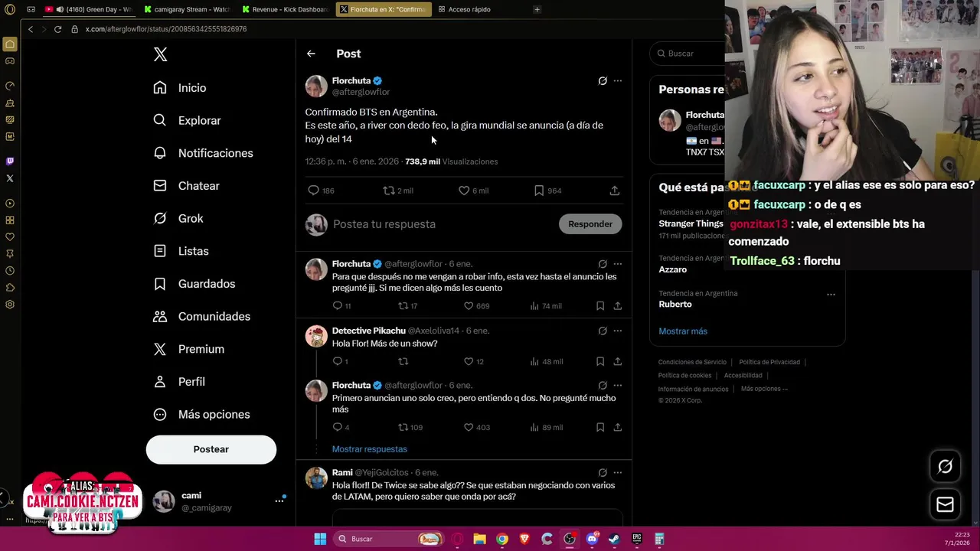The width and height of the screenshot is (980, 551).
Task: Open the floating Grok button
Action: [945, 467]
